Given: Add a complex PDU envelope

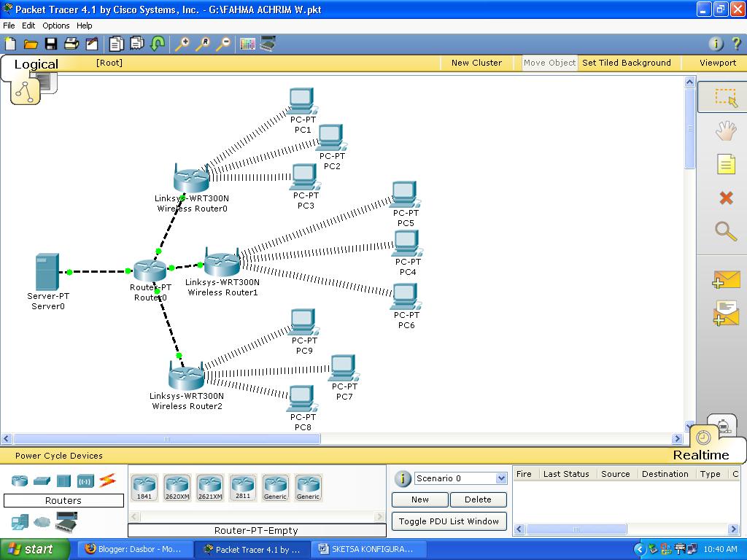Looking at the screenshot, I should pos(726,314).
